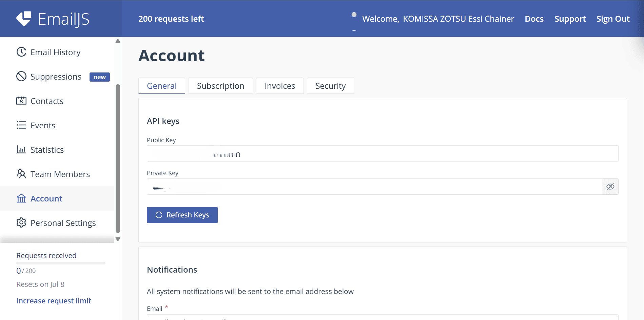This screenshot has height=320, width=644.
Task: Open Personal Settings via the gear icon
Action: [21, 222]
